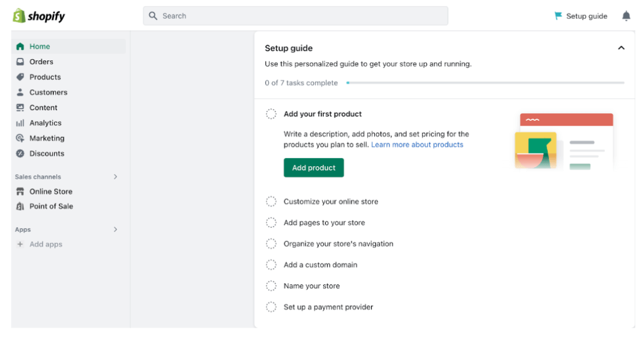
Task: Click the plus icon beside Add apps
Action: click(19, 244)
